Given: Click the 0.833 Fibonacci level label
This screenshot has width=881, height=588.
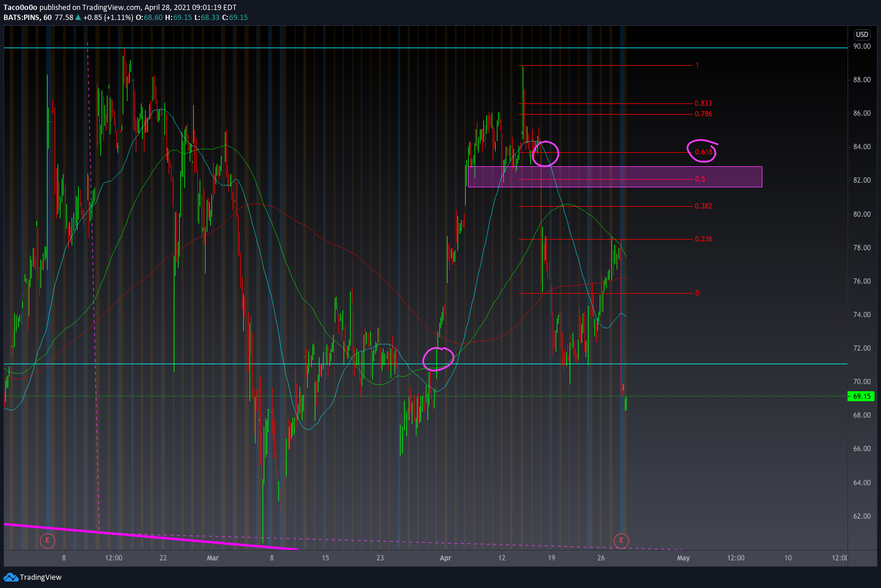Looking at the screenshot, I should (703, 103).
